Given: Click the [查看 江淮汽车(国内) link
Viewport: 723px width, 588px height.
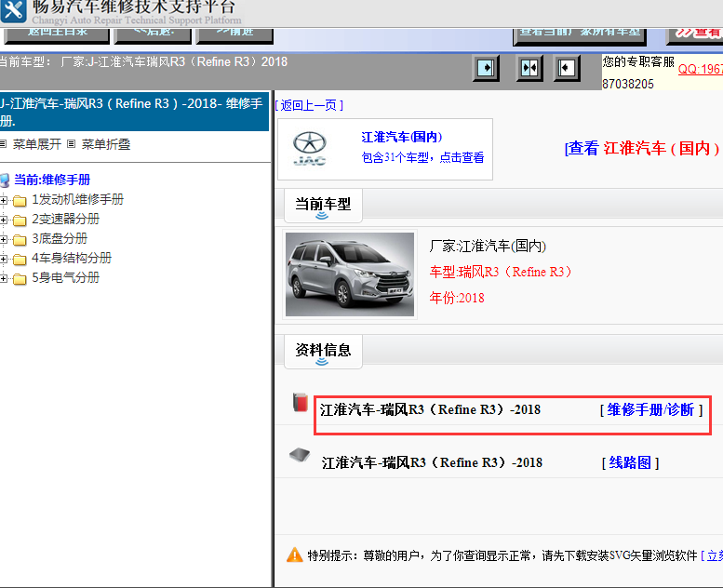Looking at the screenshot, I should 642,149.
